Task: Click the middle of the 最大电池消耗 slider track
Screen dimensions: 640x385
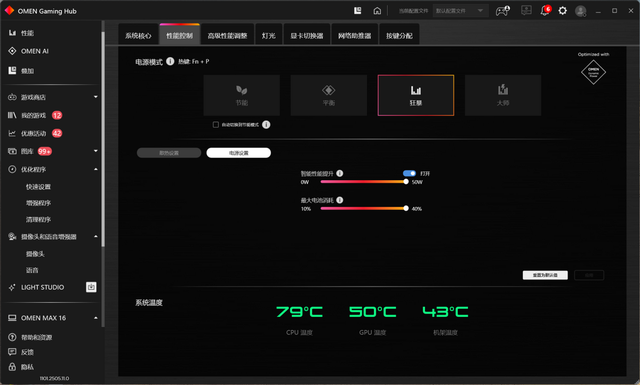Action: [363, 208]
